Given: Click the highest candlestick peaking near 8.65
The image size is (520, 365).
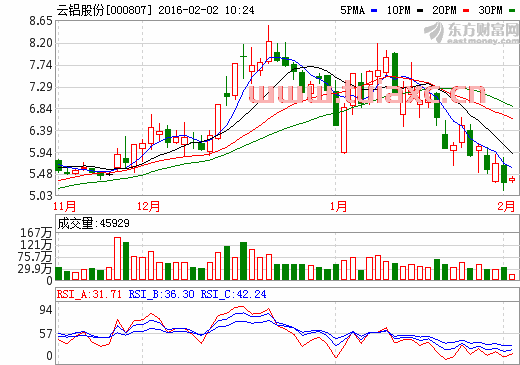Looking at the screenshot, I should (x=269, y=43).
